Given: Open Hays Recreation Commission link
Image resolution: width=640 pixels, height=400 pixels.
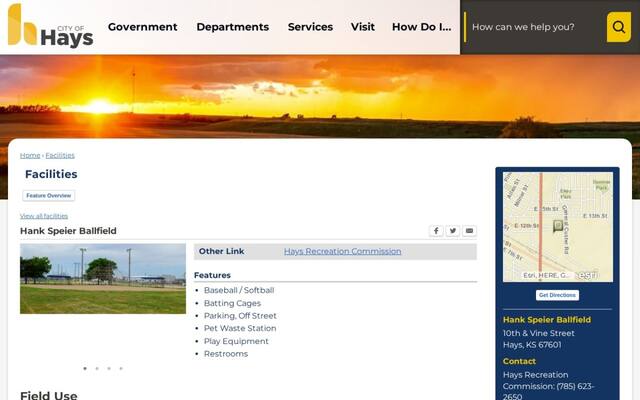Looking at the screenshot, I should (342, 251).
